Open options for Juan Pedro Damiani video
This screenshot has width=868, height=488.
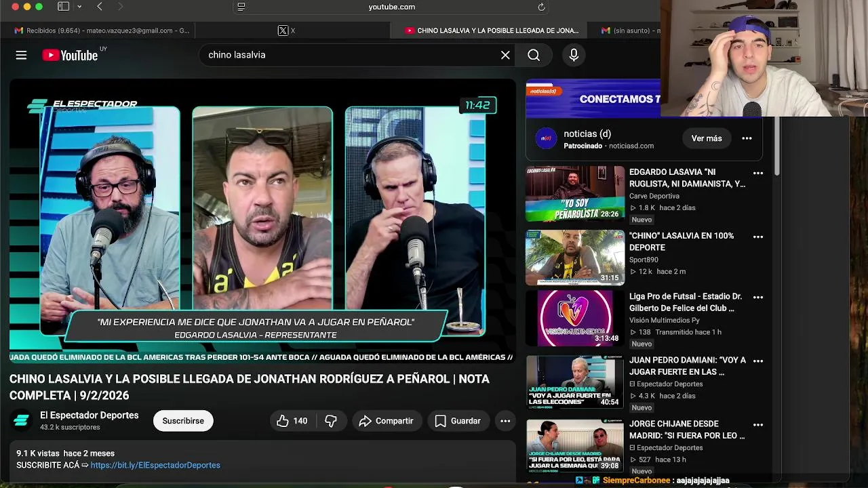[x=758, y=361]
